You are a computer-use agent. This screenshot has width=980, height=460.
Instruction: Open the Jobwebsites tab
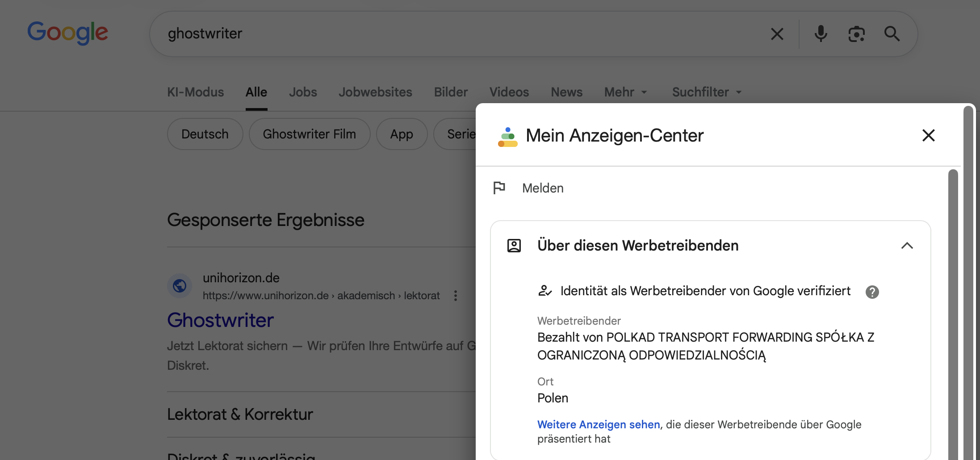(x=375, y=92)
